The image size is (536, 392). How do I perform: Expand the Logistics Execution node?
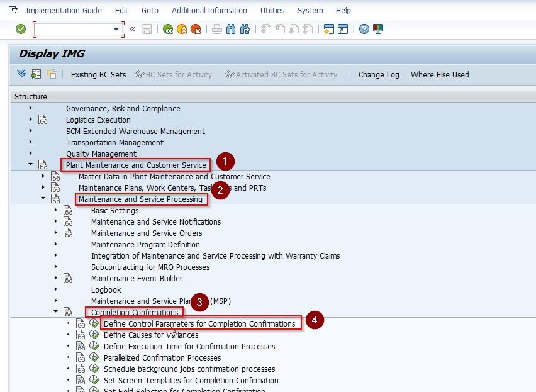click(30, 120)
